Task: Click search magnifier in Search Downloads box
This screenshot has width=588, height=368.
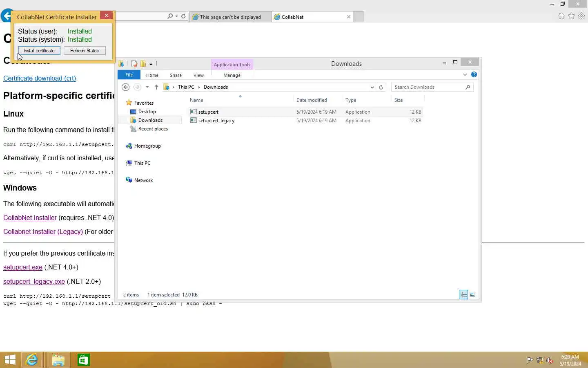Action: click(x=468, y=87)
